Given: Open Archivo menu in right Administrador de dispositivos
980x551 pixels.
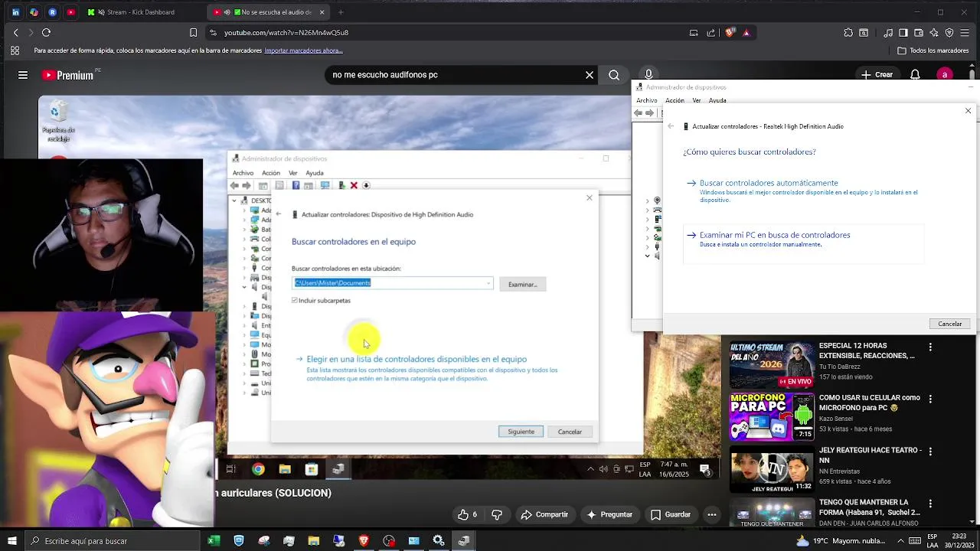Looking at the screenshot, I should (x=647, y=100).
